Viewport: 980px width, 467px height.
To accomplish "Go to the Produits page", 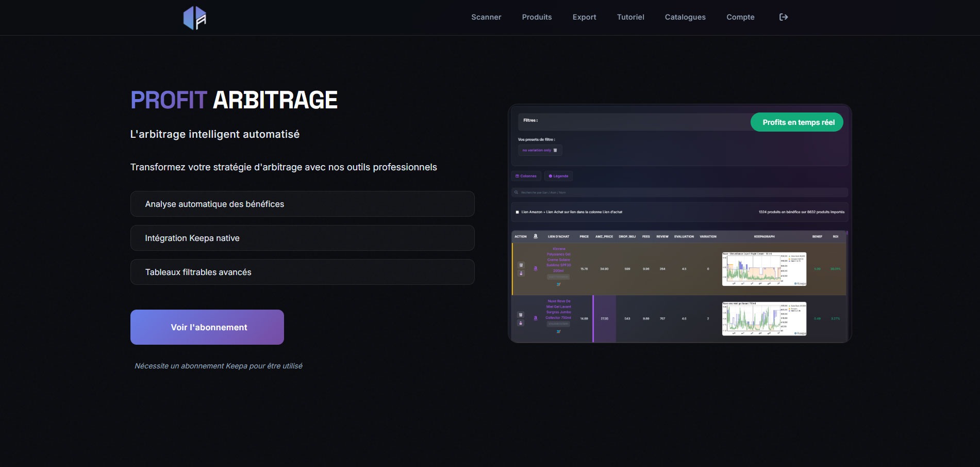I will [x=537, y=17].
